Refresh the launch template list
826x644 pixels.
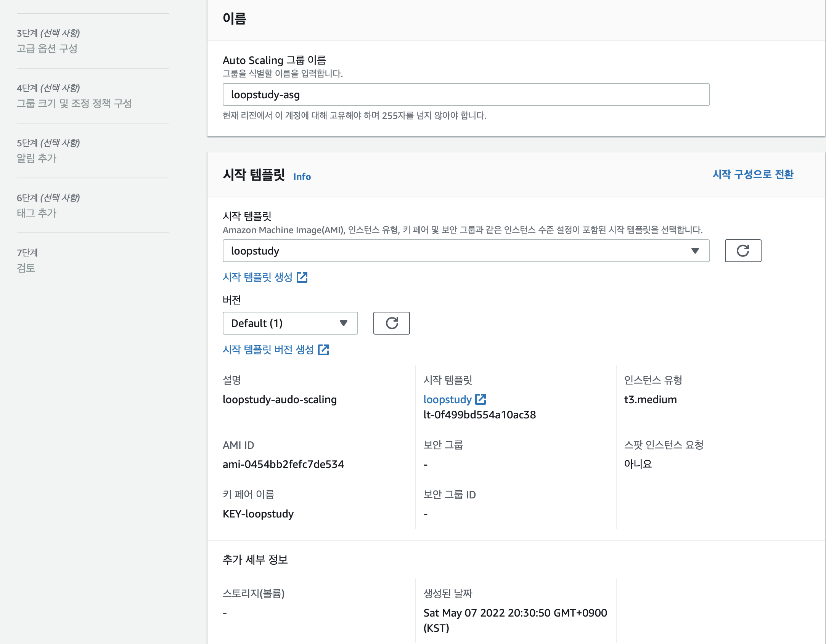742,251
